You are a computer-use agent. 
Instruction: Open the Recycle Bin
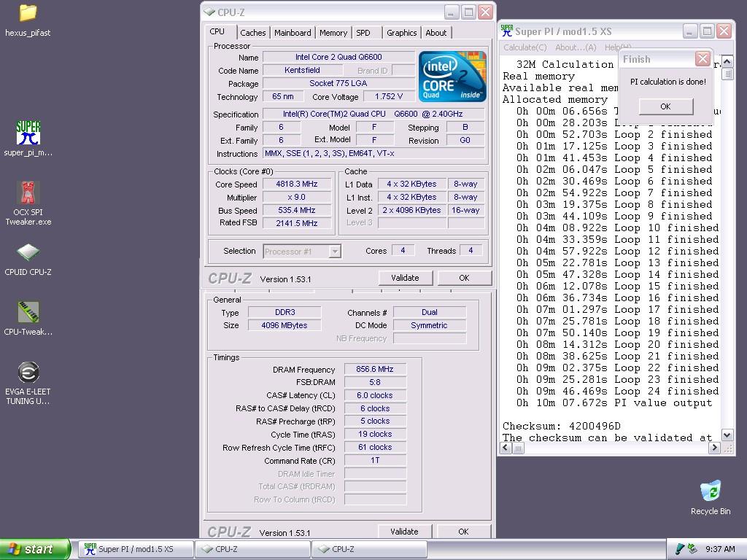tap(711, 497)
